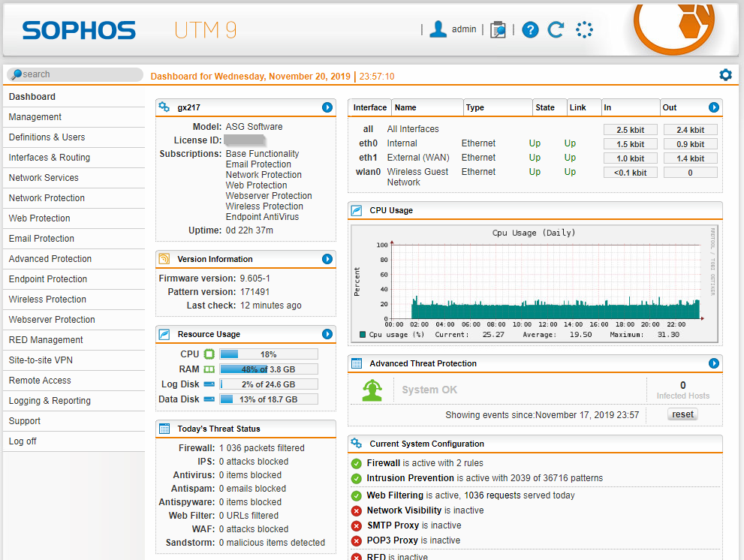
Task: Open the Support menu
Action: coord(74,421)
